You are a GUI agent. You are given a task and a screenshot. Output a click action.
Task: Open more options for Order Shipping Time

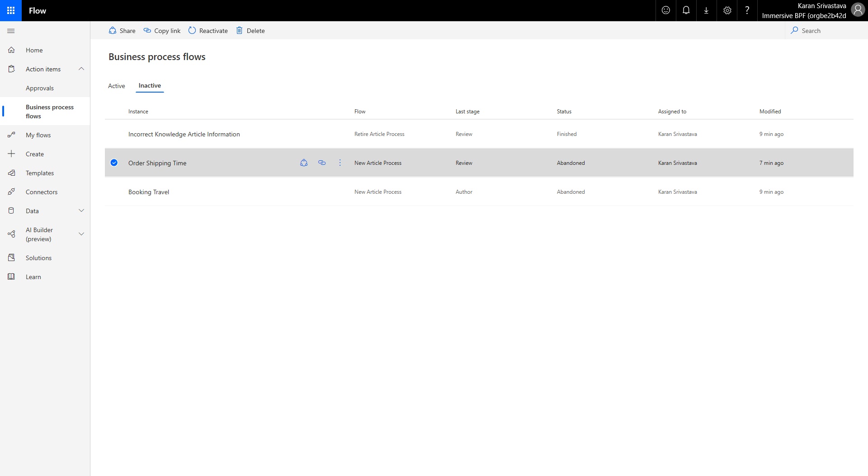coord(340,163)
